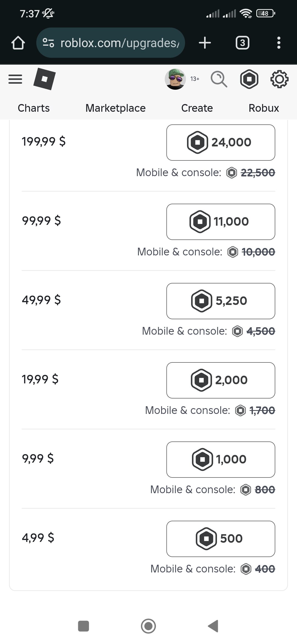Switch to the Marketplace tab
Screen dimensions: 297x644
point(116,108)
